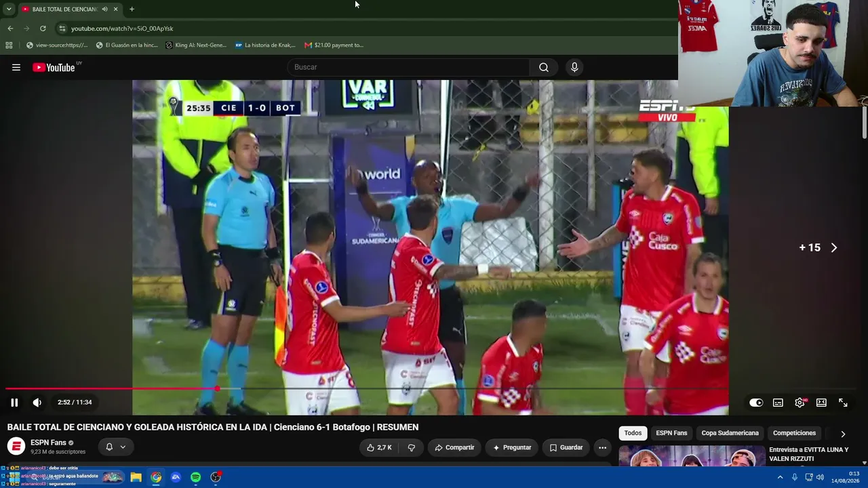Click the video title text below the player

(213, 427)
